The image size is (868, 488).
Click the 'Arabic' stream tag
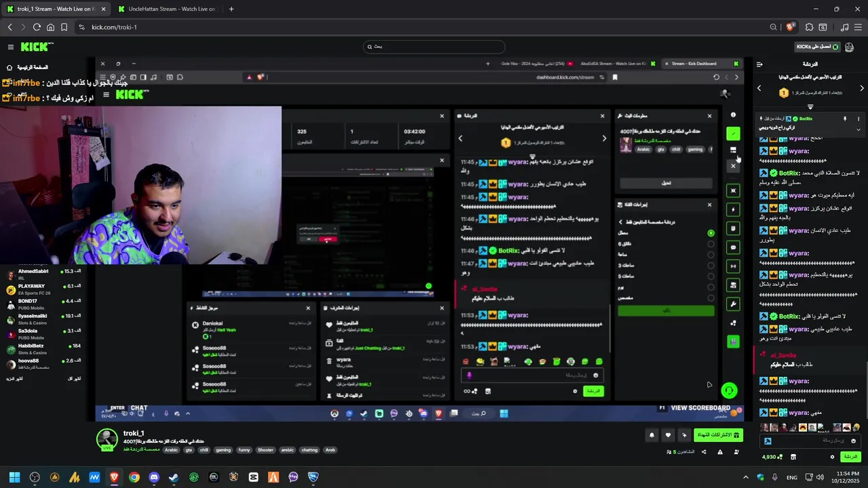click(171, 450)
